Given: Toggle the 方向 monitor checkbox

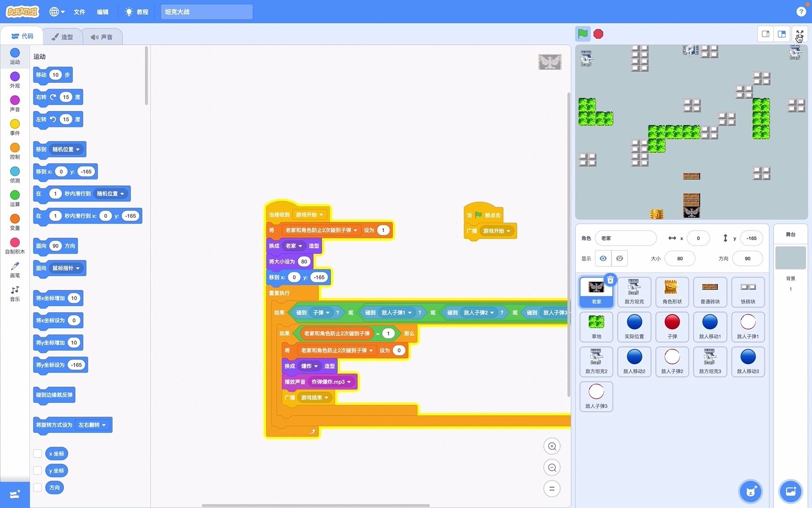Looking at the screenshot, I should 38,487.
